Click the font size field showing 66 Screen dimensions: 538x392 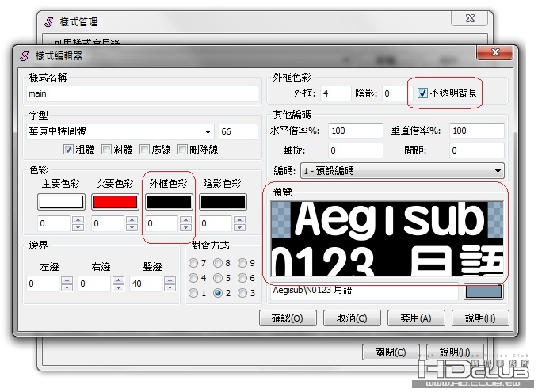(x=238, y=131)
